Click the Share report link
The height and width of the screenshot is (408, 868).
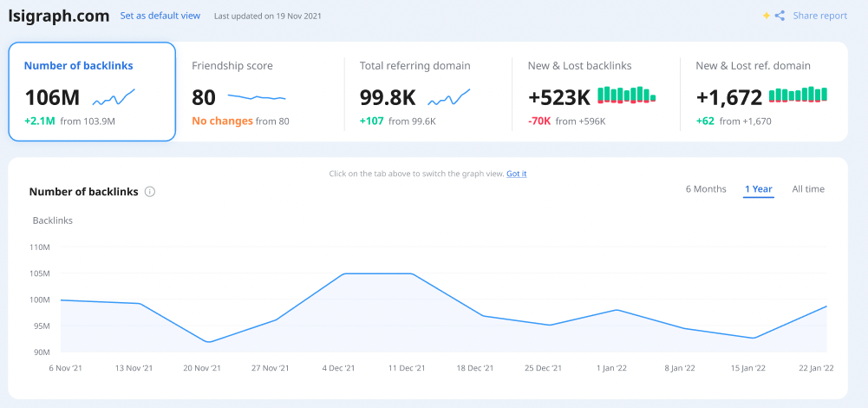point(819,16)
